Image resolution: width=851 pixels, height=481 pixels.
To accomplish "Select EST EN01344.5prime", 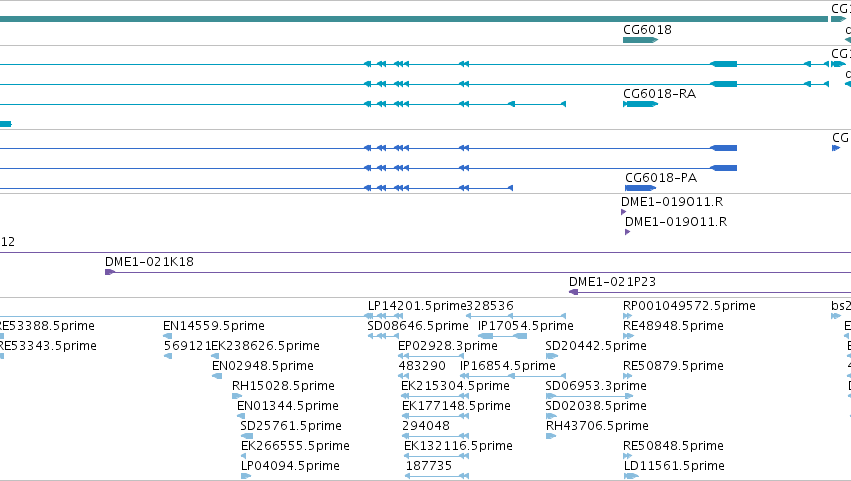I will tap(288, 406).
